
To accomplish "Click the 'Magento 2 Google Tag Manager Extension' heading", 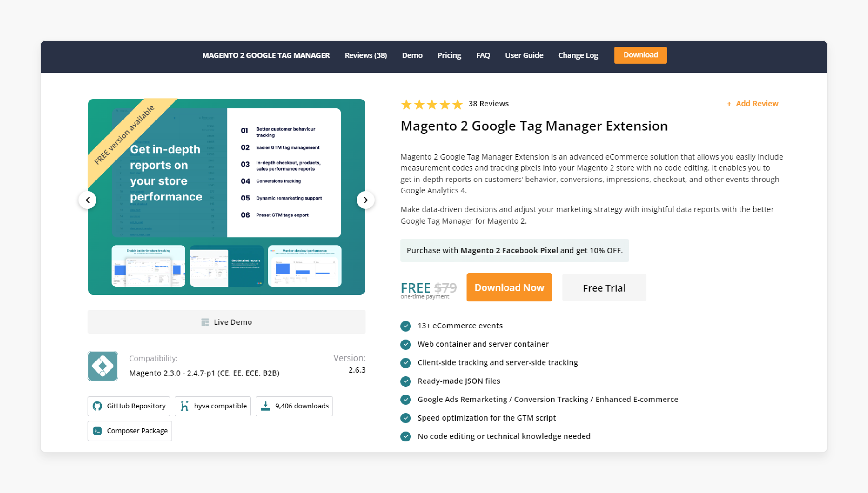I will click(x=534, y=126).
